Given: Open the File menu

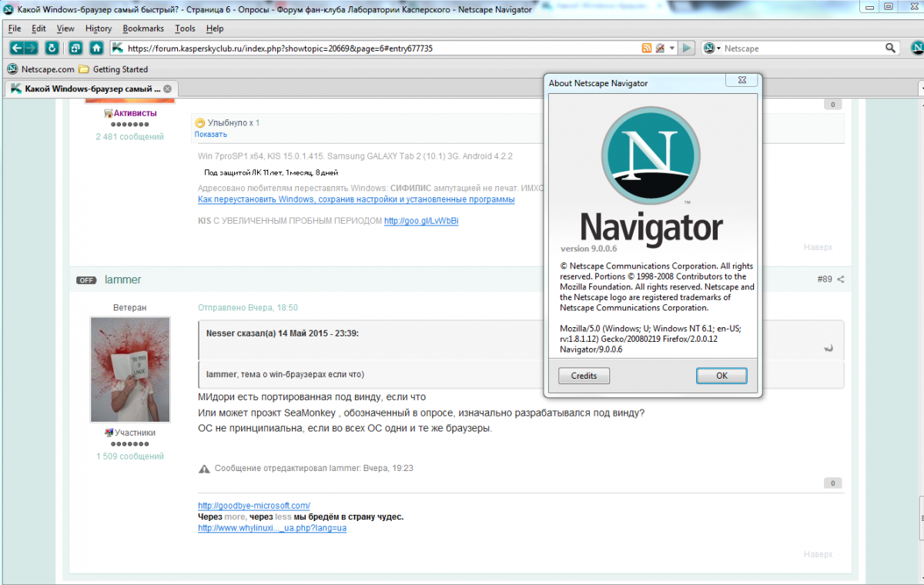Looking at the screenshot, I should pos(15,28).
